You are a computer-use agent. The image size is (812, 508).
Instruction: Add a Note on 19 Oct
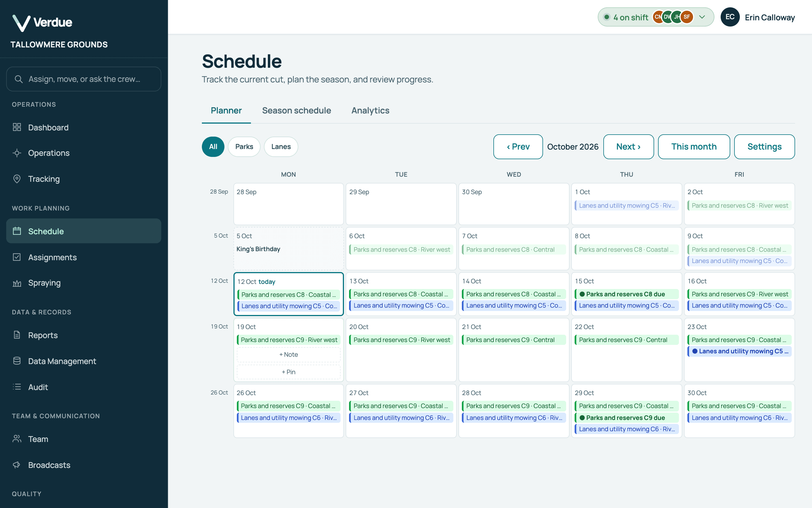coord(288,354)
